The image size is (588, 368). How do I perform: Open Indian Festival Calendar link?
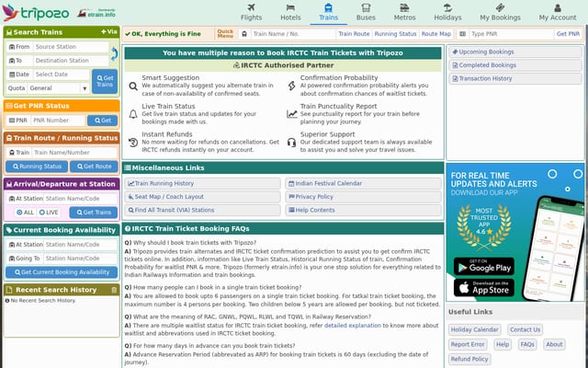tap(364, 183)
